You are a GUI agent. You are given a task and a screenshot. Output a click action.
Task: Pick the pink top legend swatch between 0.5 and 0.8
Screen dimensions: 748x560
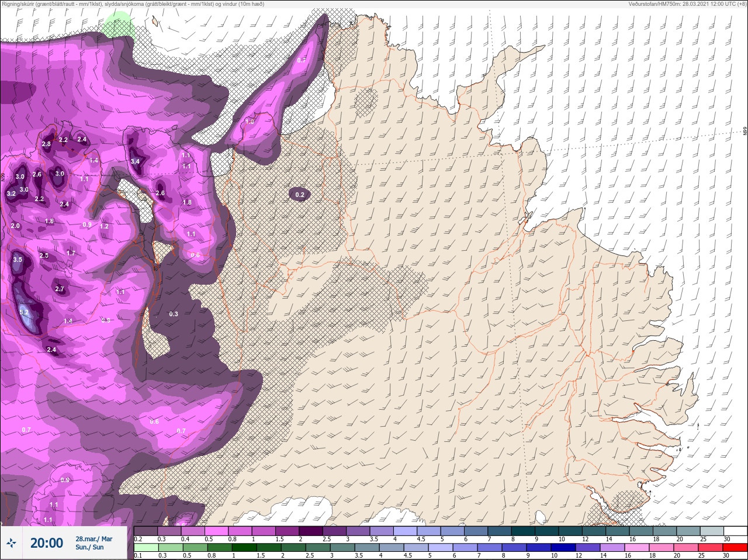point(217,531)
